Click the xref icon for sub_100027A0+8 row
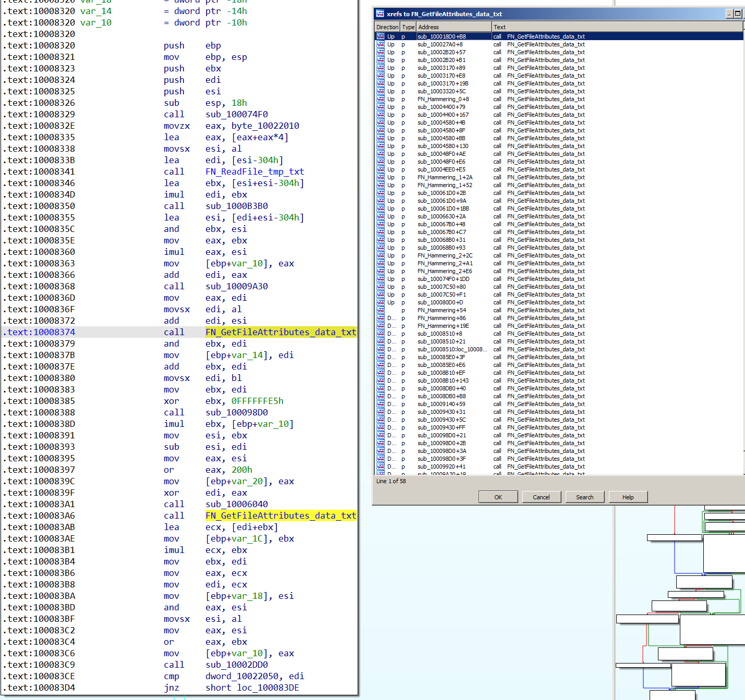This screenshot has height=700, width=745. 381,44
